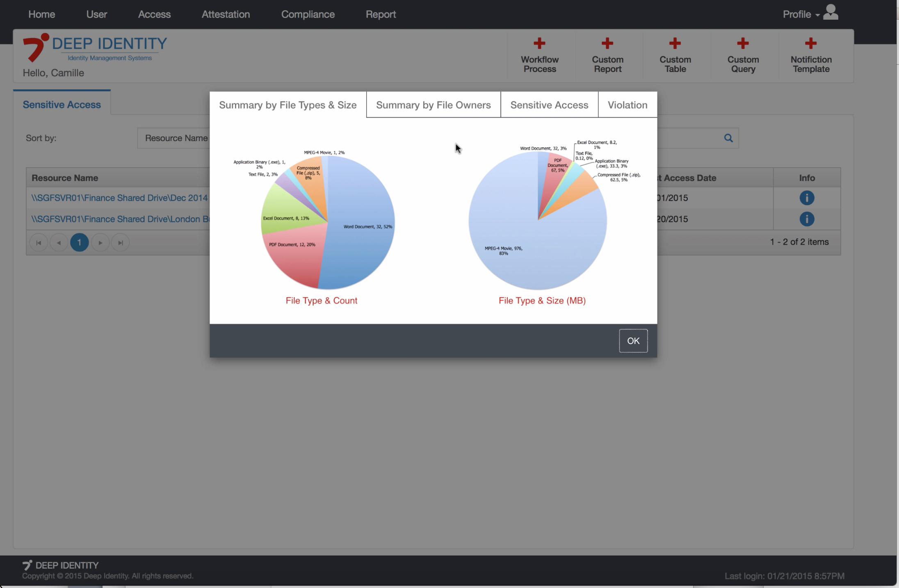The image size is (899, 588).
Task: Open the Attestation menu
Action: pyautogui.click(x=226, y=14)
